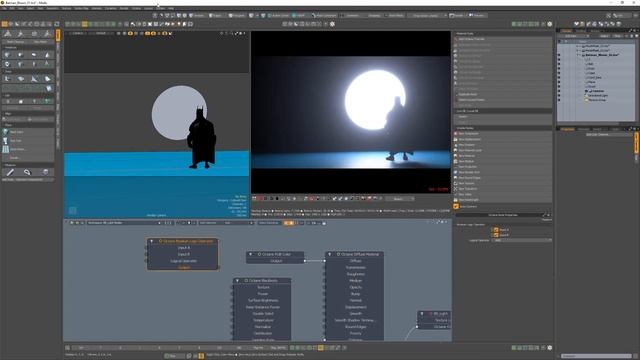Click New Transform in Octane panel
Image resolution: width=640 pixels, height=360 pixels.
tap(503, 189)
